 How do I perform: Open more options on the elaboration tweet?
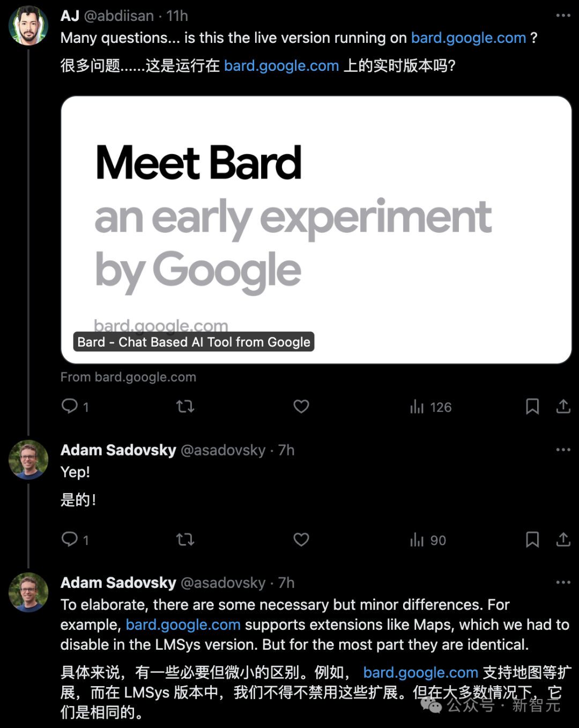563,582
